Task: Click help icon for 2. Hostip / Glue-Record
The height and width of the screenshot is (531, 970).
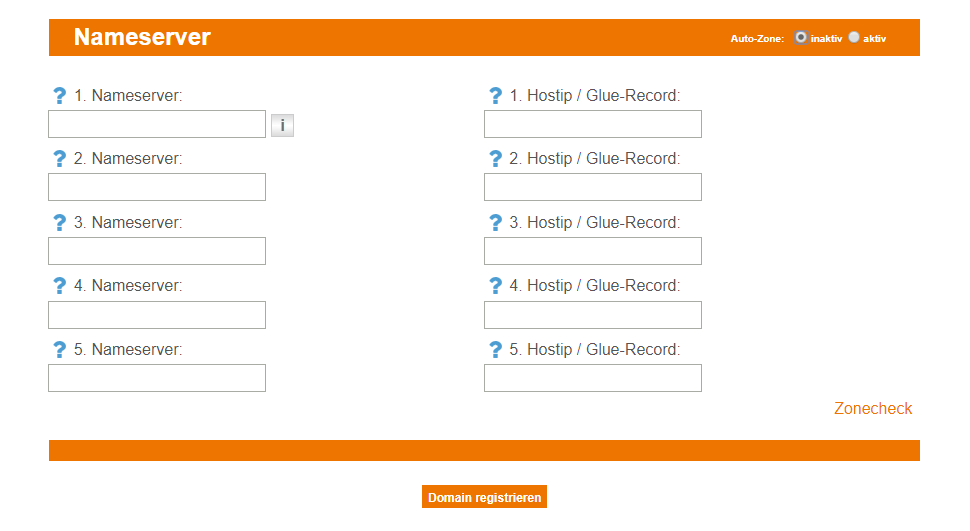Action: click(495, 159)
